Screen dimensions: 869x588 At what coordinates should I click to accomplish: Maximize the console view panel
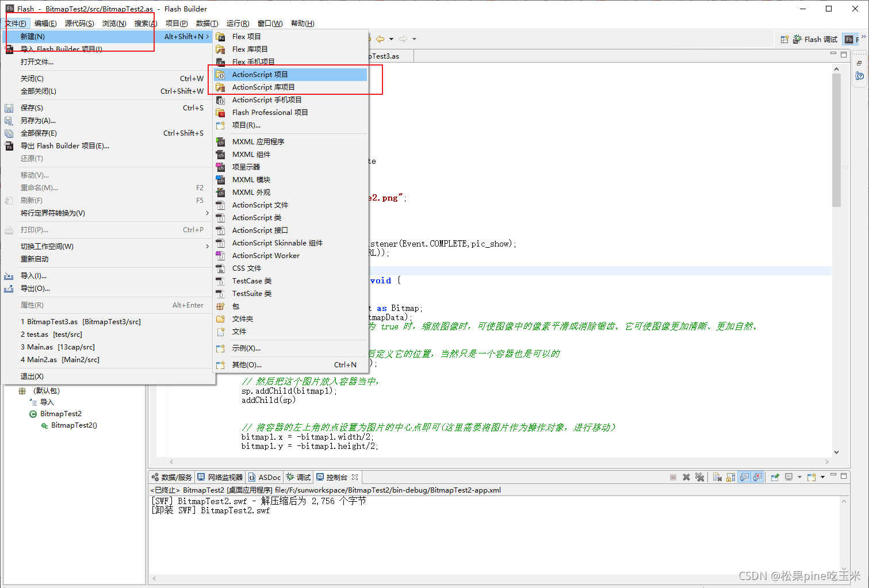coord(844,476)
